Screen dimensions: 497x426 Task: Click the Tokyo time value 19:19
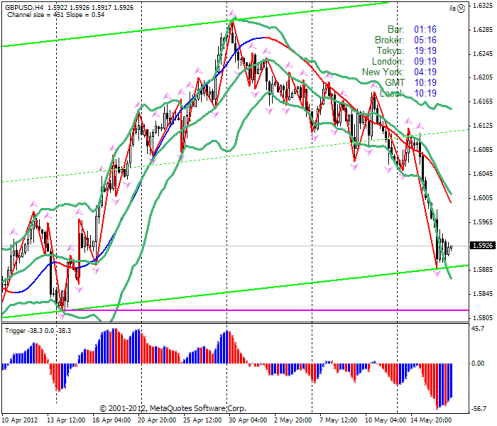425,51
